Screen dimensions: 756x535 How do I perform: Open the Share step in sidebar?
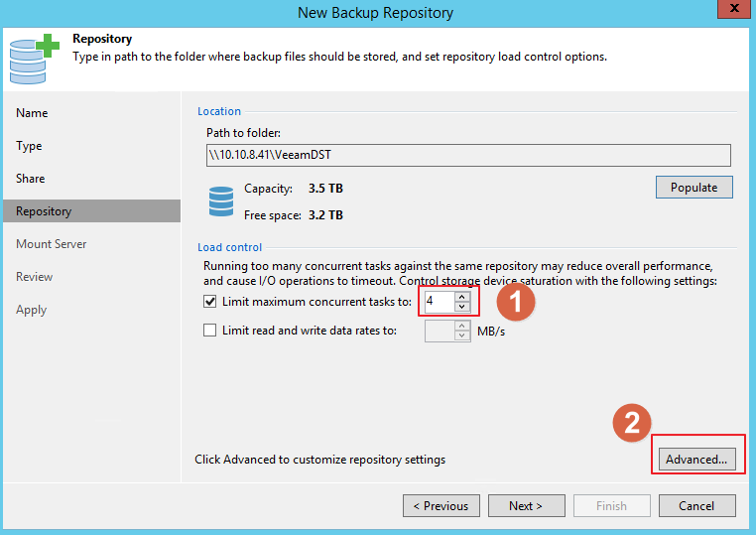(31, 179)
